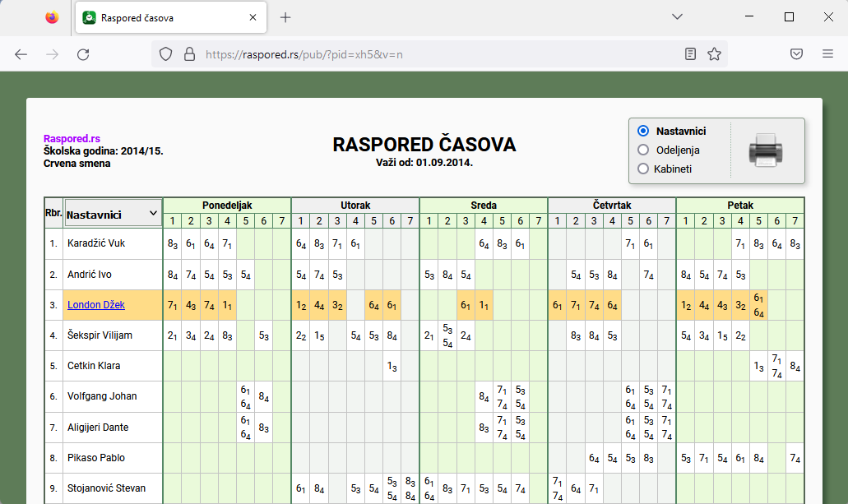Viewport: 848px width, 504px height.
Task: Click Volfgang Johan's Wednesday fourth period cell
Action: pyautogui.click(x=484, y=397)
